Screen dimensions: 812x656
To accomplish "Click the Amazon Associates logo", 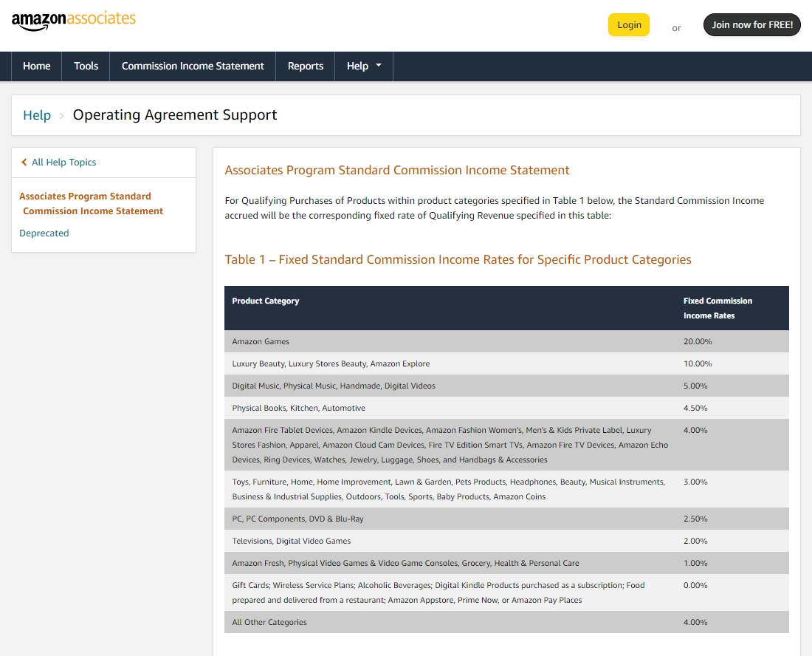I will tap(74, 21).
